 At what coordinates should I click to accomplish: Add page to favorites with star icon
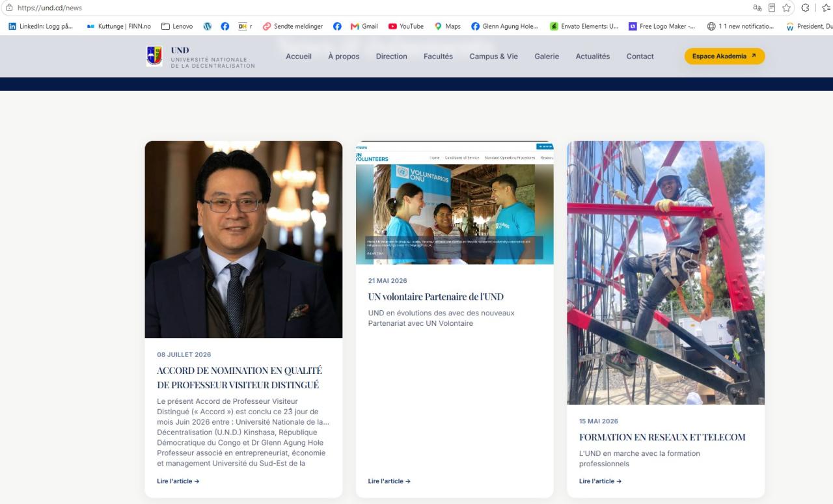coord(787,8)
